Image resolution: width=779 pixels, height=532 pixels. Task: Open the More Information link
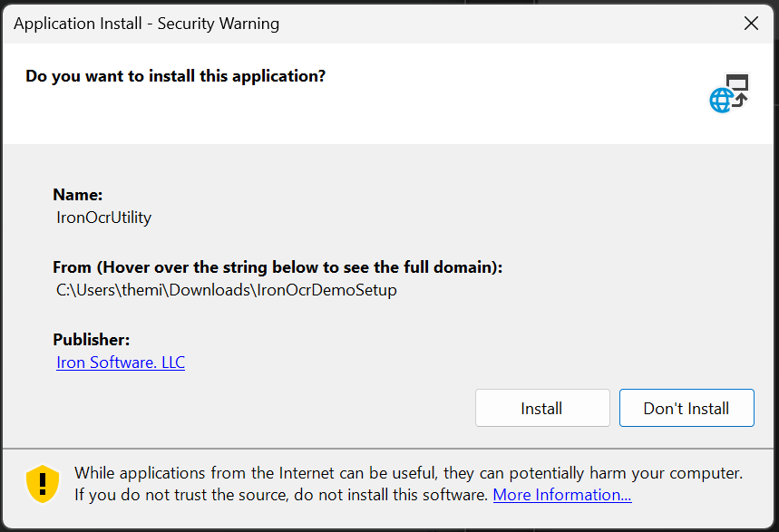pos(562,495)
